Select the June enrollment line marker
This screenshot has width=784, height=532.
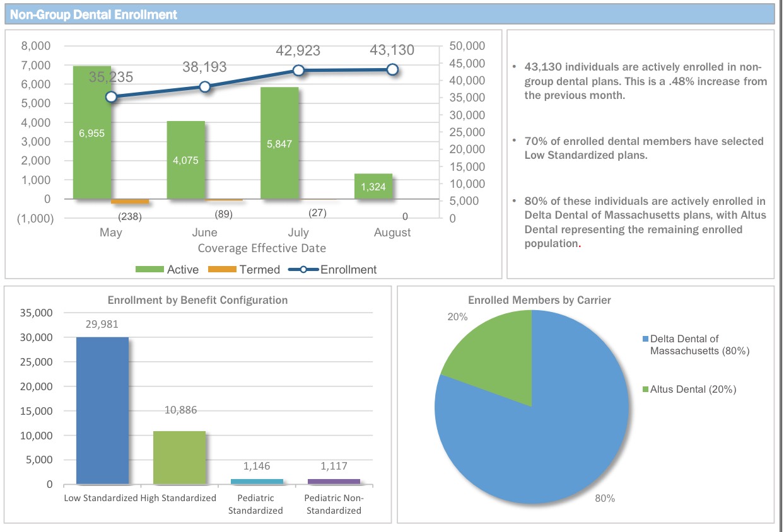coord(205,87)
